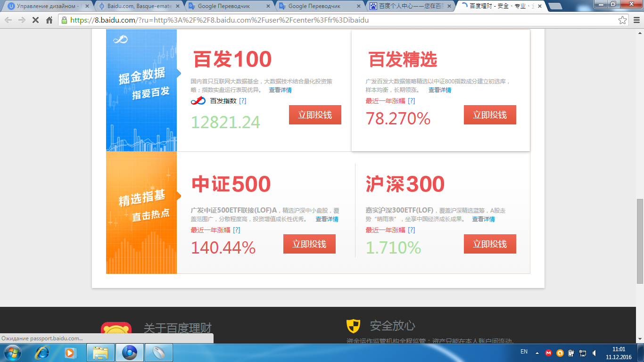Show hidden tray icons arrow
644x362 pixels.
tap(537, 353)
